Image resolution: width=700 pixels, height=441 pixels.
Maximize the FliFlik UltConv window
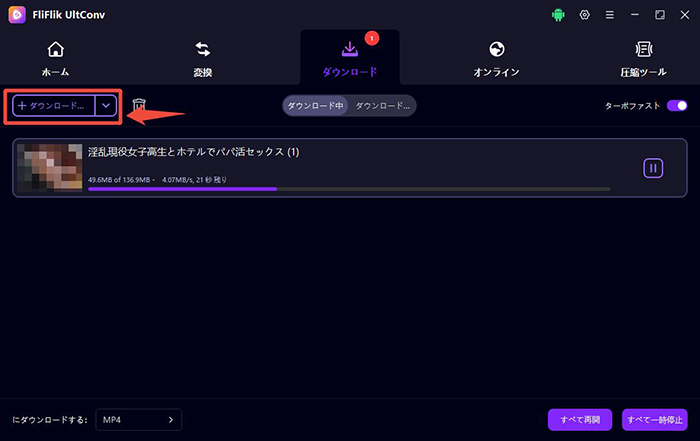click(x=659, y=15)
